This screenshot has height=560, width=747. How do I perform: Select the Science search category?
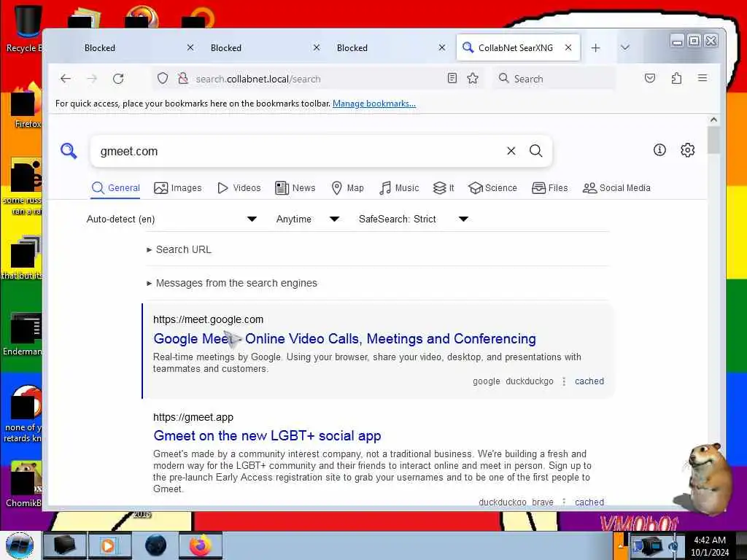click(492, 188)
